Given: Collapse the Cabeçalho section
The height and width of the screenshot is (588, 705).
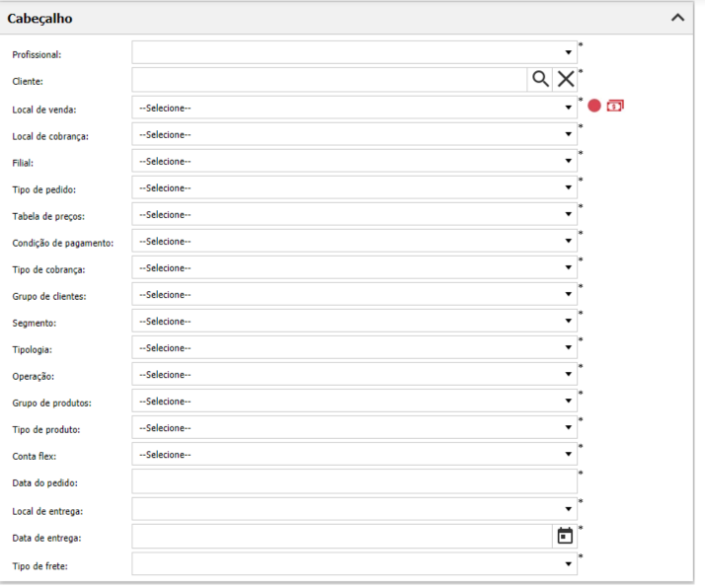Looking at the screenshot, I should coord(677,18).
